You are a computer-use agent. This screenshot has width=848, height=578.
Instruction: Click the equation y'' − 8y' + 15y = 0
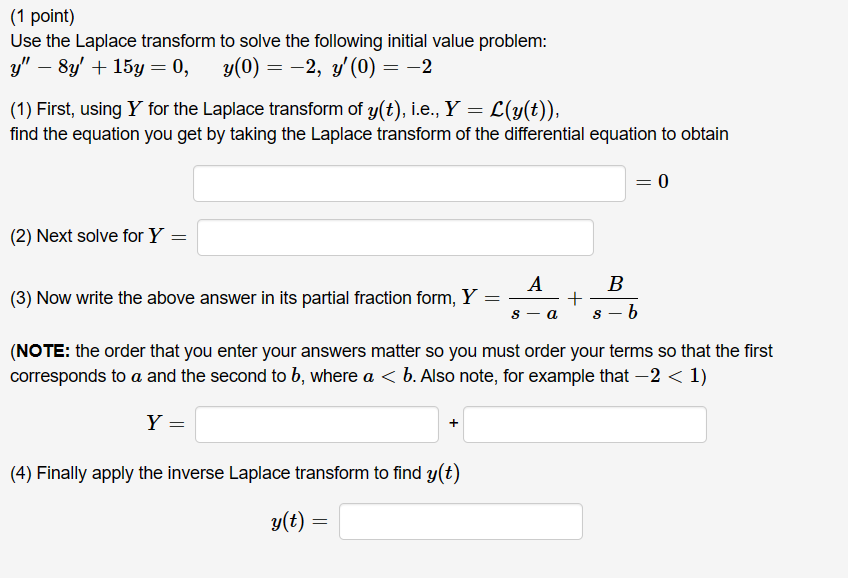coord(100,67)
